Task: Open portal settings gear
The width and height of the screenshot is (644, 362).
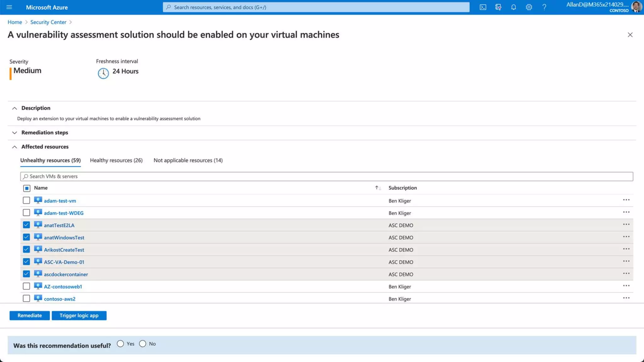Action: point(529,7)
